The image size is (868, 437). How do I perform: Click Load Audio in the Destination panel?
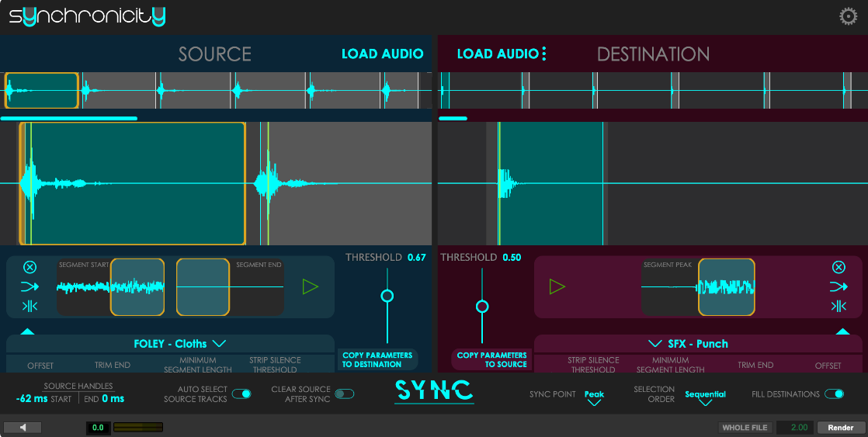(x=498, y=54)
